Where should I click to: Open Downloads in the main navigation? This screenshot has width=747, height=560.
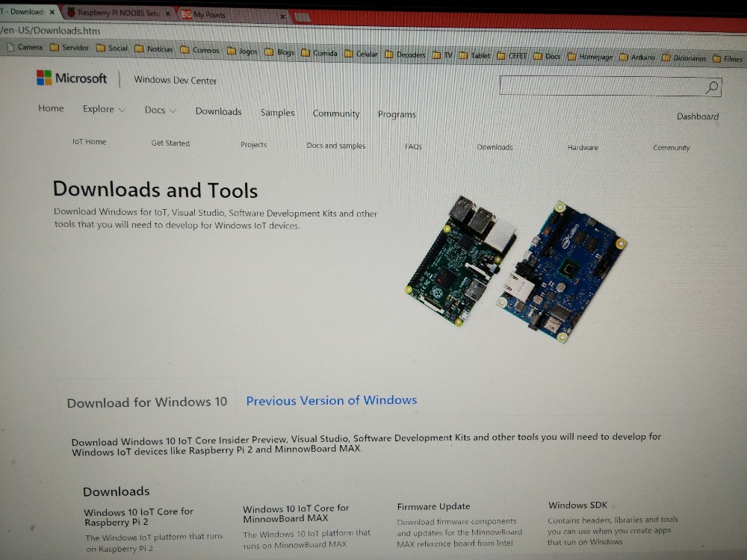(219, 111)
